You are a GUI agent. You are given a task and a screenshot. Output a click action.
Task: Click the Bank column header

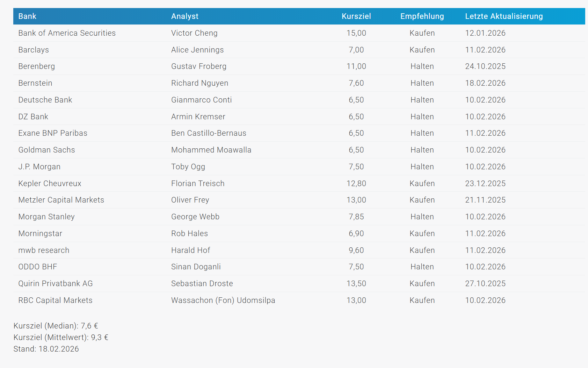tap(27, 16)
